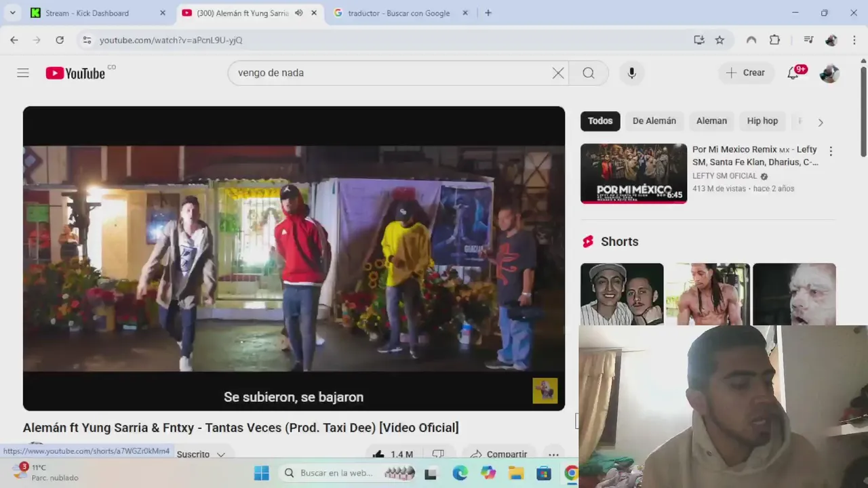This screenshot has height=488, width=868.
Task: Open the Short with the blurred face
Action: click(x=794, y=294)
